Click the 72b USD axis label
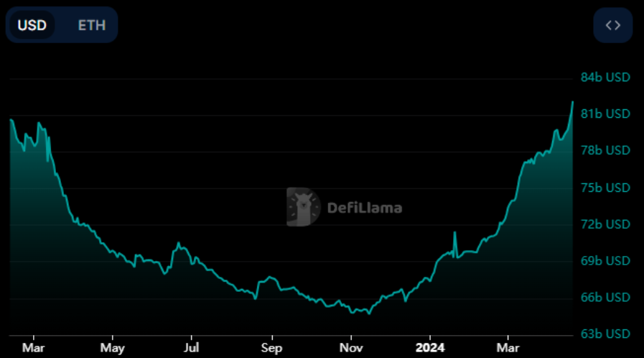The height and width of the screenshot is (358, 644). coord(605,224)
